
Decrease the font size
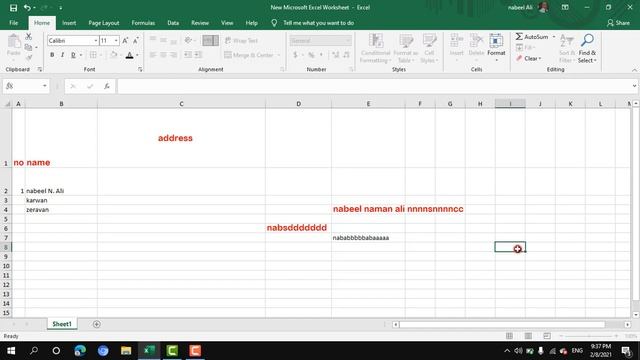point(136,40)
